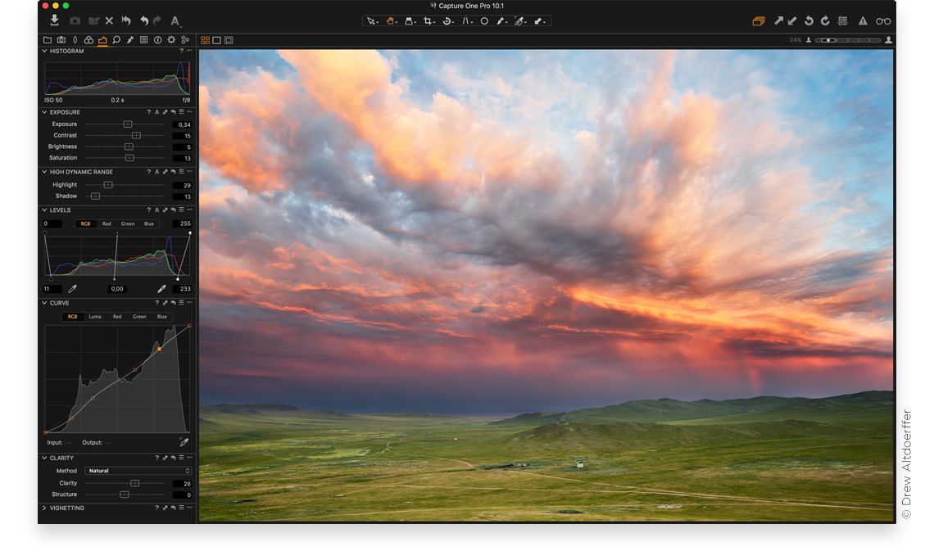
Task: Click the Text A tool in top toolbar
Action: tap(175, 20)
